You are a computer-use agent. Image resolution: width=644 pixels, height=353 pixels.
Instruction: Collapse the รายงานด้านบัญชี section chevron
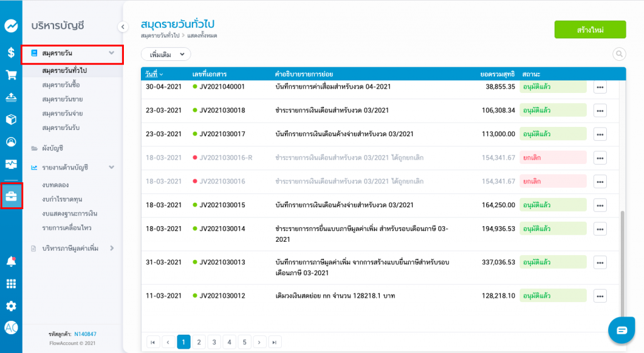(x=111, y=167)
